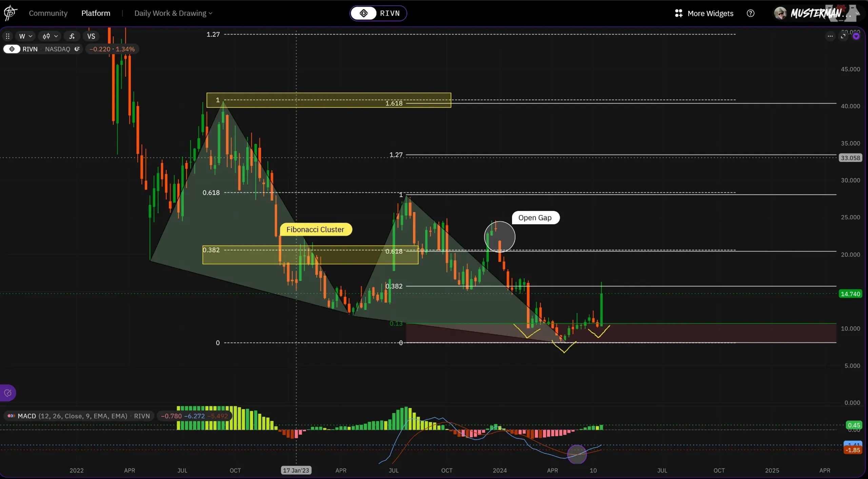Viewport: 868px width, 479px height.
Task: Open the weekly W timeframe dropdown
Action: [25, 36]
